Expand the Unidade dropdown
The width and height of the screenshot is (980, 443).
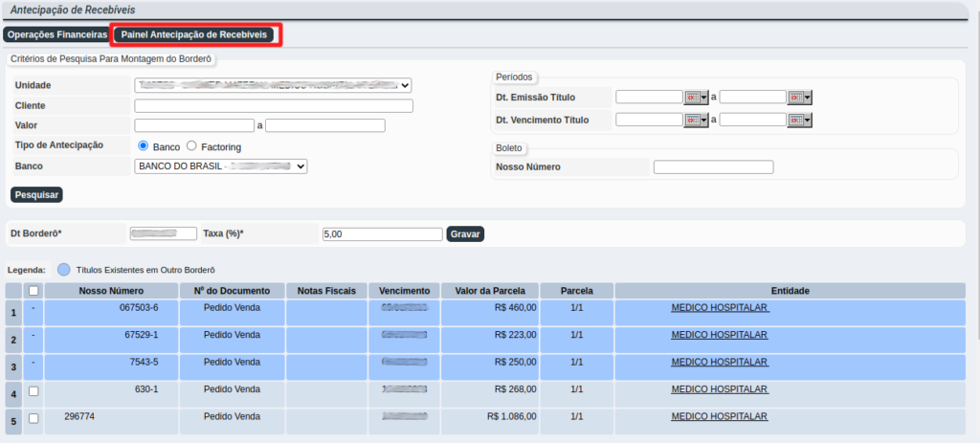273,85
